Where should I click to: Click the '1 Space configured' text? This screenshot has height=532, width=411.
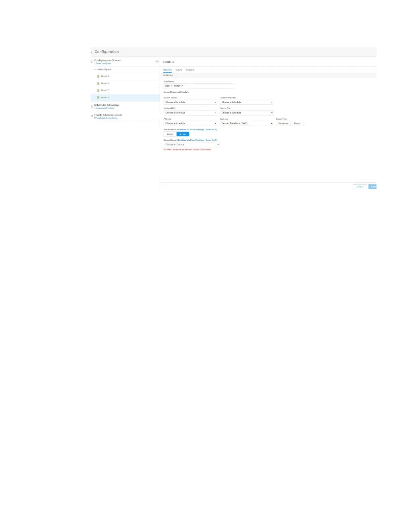coord(103,63)
